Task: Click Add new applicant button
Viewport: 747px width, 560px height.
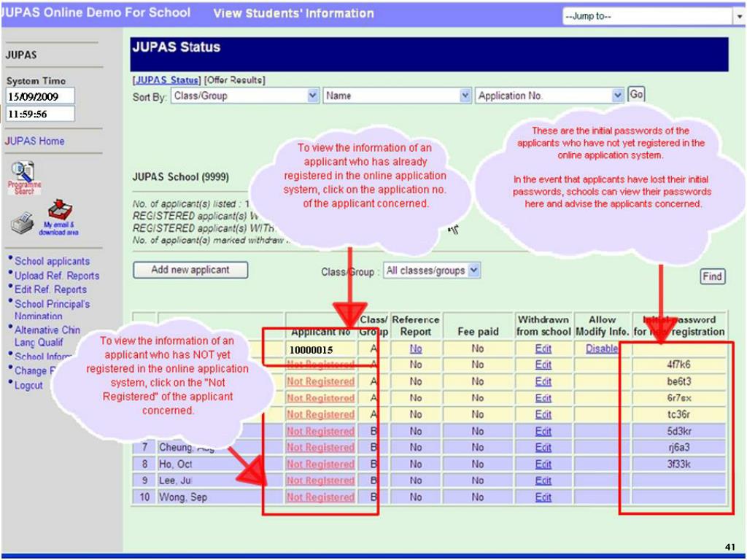Action: 190,270
